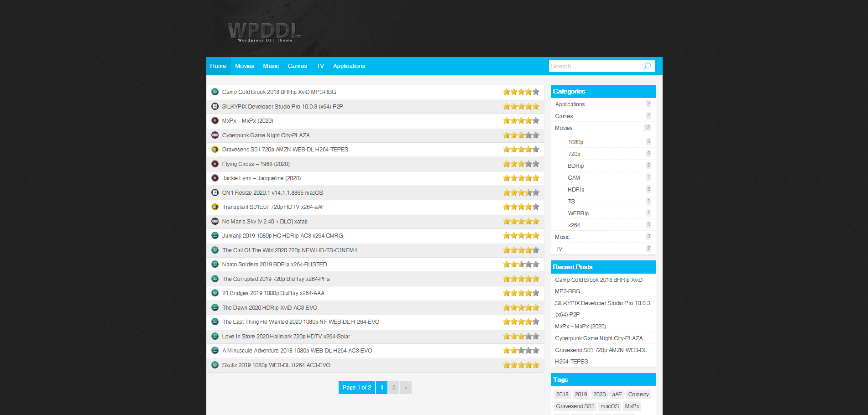
Task: Click the search magnifier icon
Action: (647, 66)
